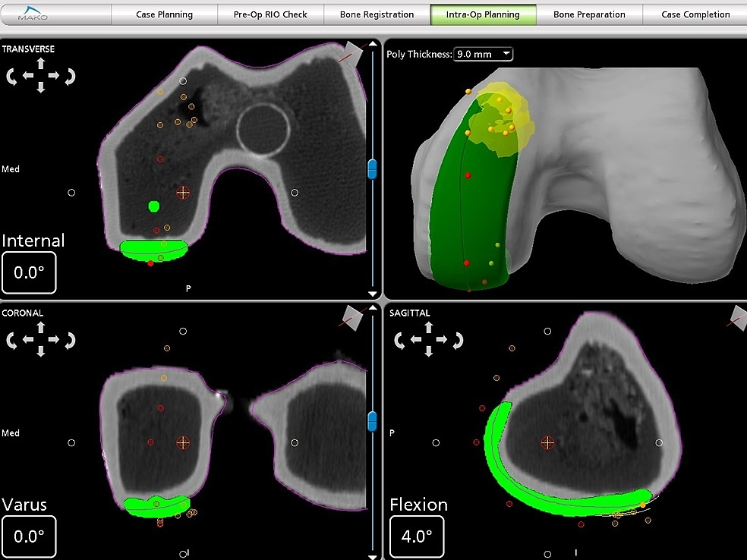Switch to the Bone Preparation tab
This screenshot has height=560, width=747.
click(589, 14)
